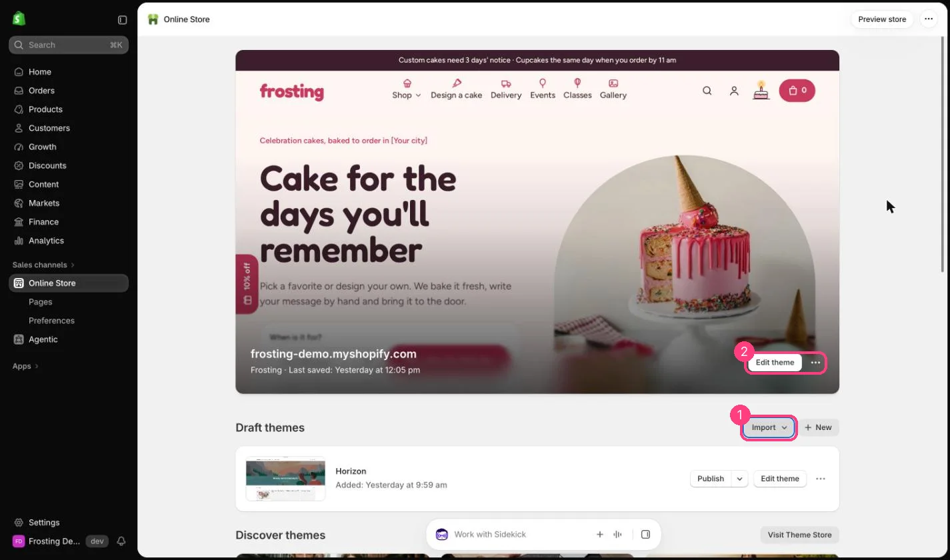Screen dimensions: 950x560
Task: Click the notifications bell icon
Action: click(x=121, y=541)
